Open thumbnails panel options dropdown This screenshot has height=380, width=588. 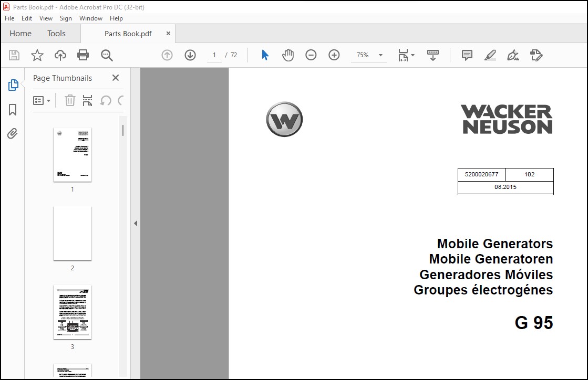click(42, 100)
